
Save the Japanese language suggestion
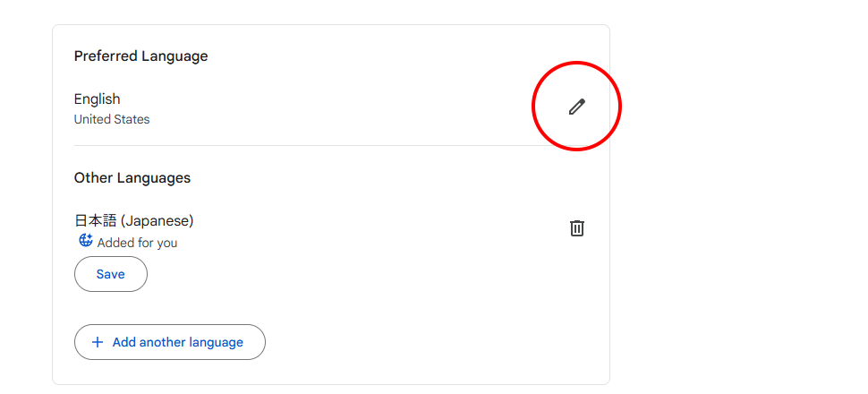pyautogui.click(x=111, y=274)
